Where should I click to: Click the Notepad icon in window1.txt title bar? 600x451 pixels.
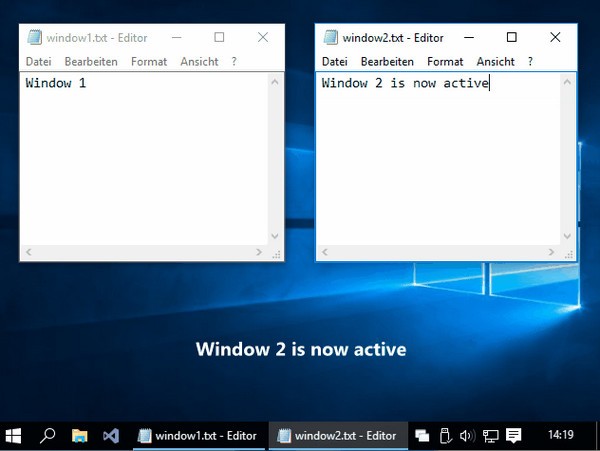point(35,38)
